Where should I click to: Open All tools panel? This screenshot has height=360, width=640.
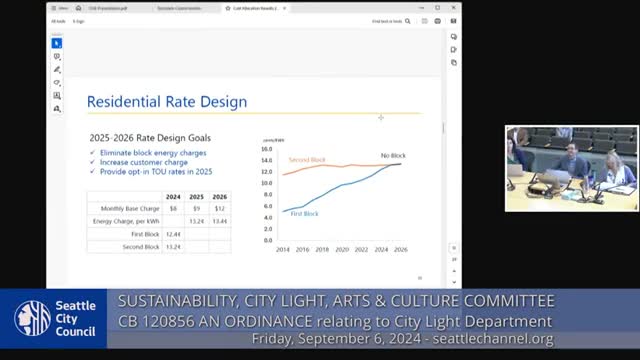click(58, 21)
